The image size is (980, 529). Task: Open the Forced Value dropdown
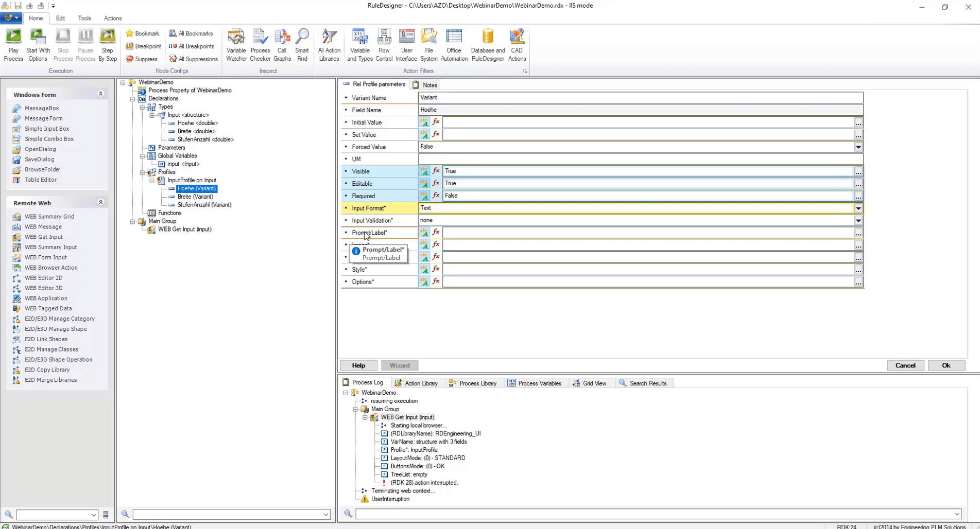click(857, 147)
